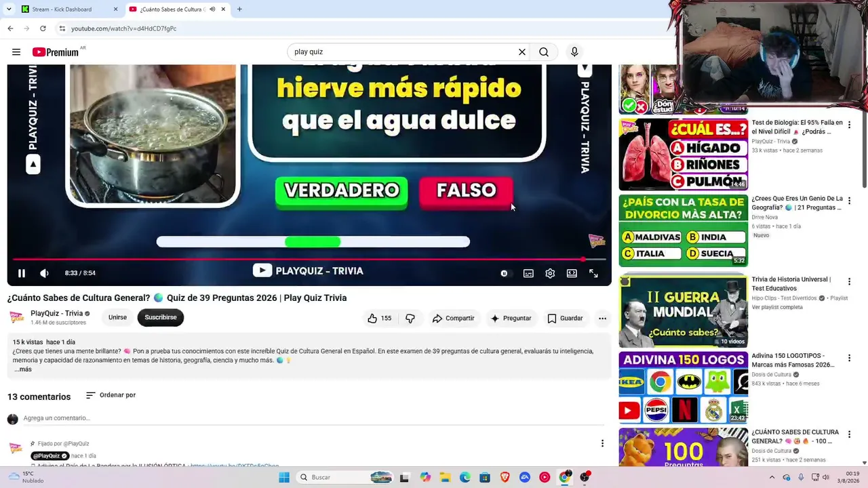This screenshot has width=868, height=488.
Task: Mute the tab using its speaker icon
Action: coord(213,9)
